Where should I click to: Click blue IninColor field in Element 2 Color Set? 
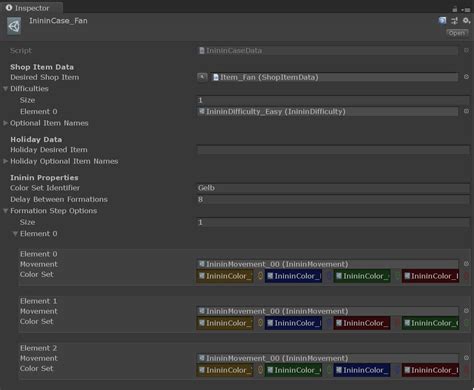pyautogui.click(x=362, y=370)
